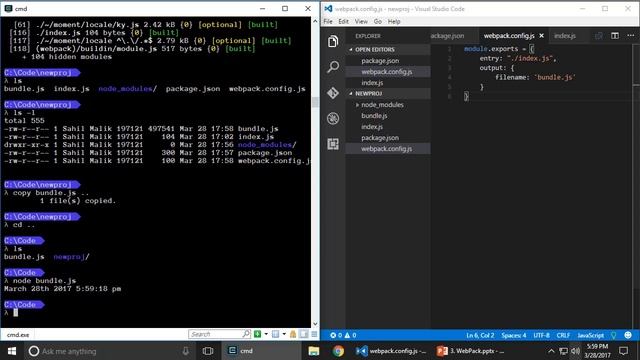This screenshot has height=360, width=640.
Task: Switch to webpack.config.js VS Code taskbar button
Action: click(391, 351)
